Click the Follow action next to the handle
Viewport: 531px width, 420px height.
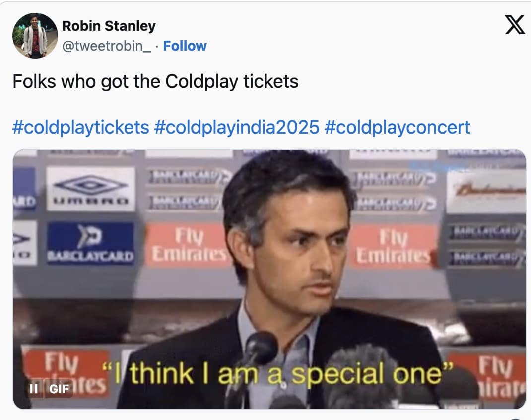click(185, 46)
